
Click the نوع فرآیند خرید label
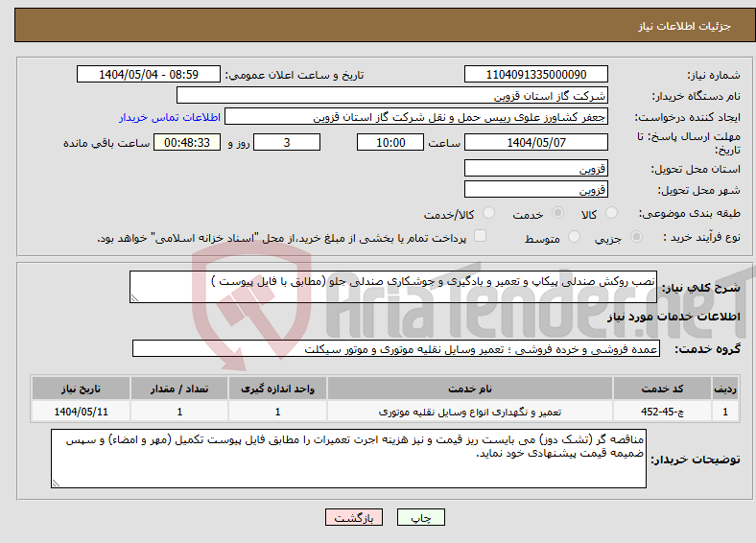click(x=701, y=237)
